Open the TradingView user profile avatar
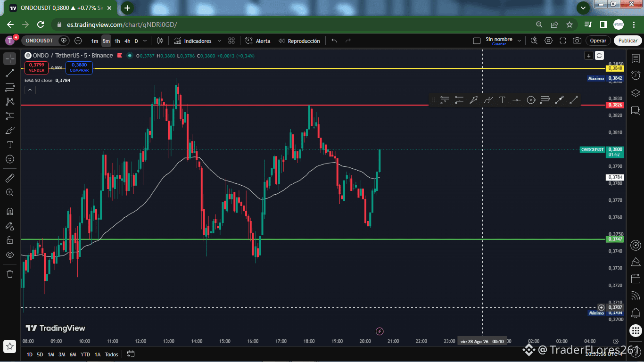The width and height of the screenshot is (644, 362). [x=10, y=41]
